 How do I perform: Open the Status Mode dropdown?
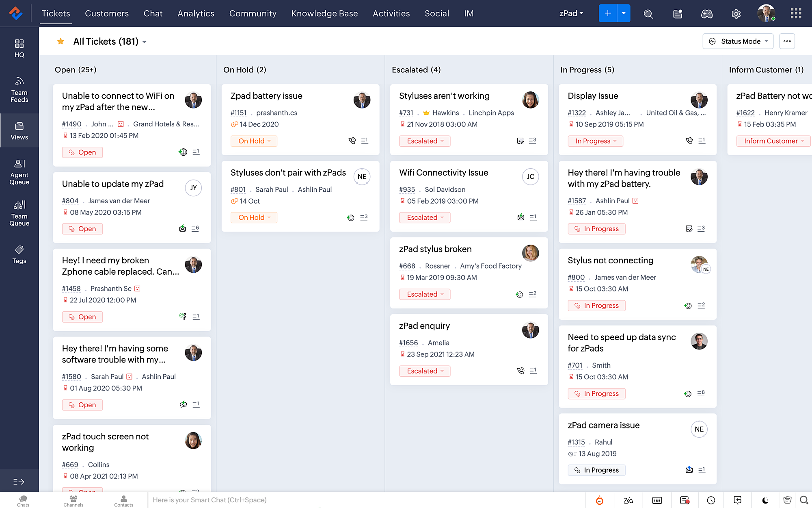pyautogui.click(x=738, y=41)
